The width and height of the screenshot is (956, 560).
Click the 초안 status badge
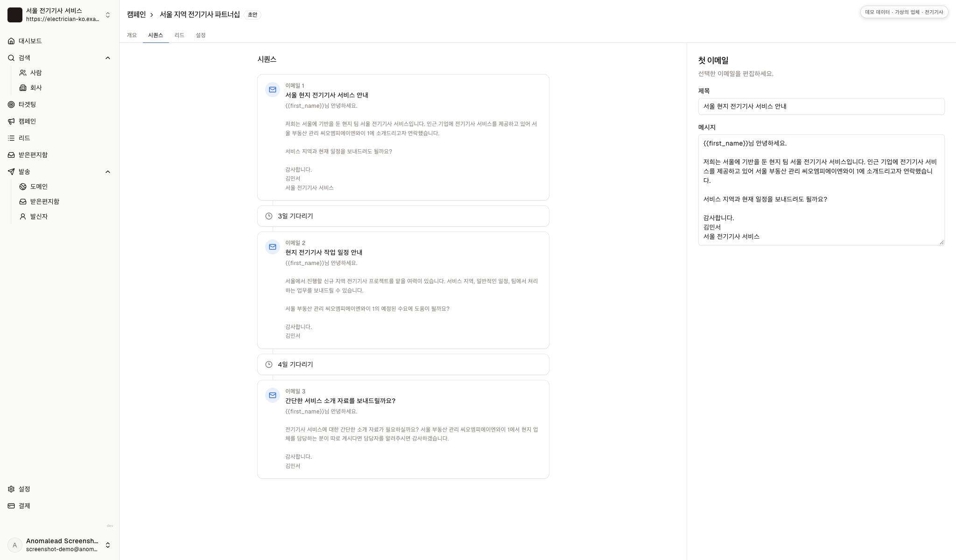253,15
